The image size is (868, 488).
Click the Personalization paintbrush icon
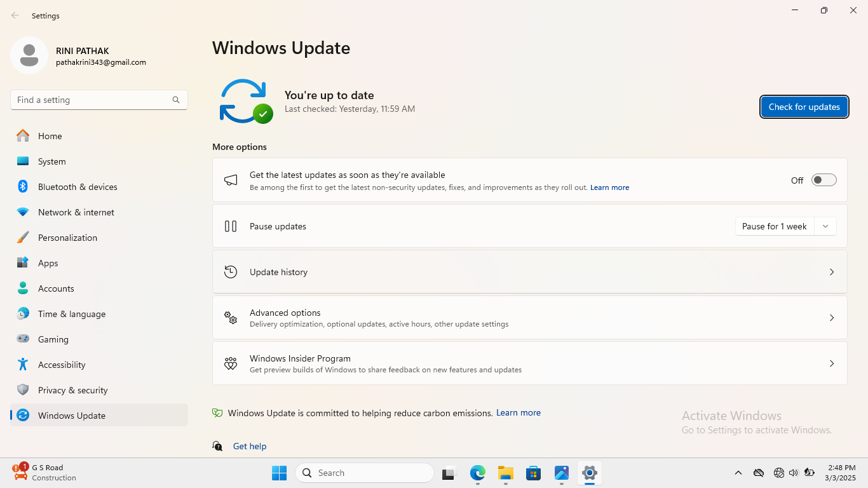pyautogui.click(x=23, y=238)
